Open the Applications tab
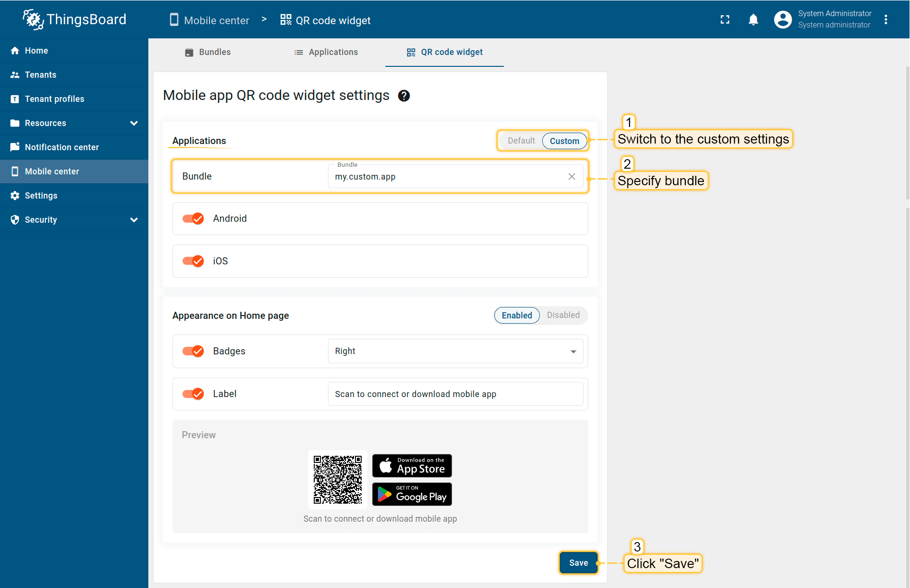910x588 pixels. (326, 52)
